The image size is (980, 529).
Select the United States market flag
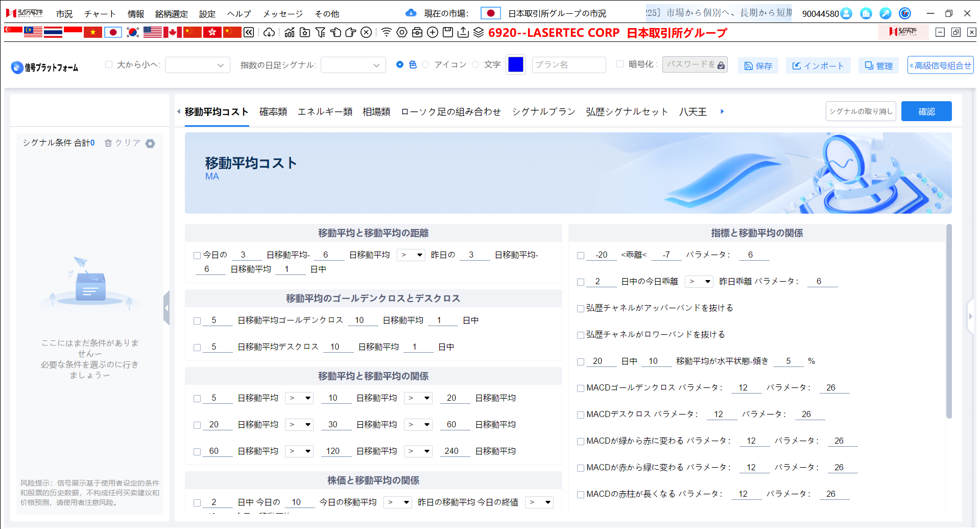[153, 32]
